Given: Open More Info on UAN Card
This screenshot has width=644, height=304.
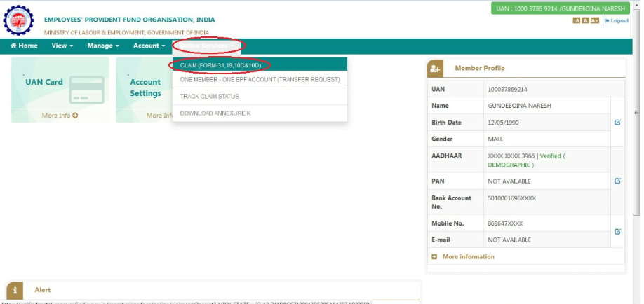Looking at the screenshot, I should click(60, 116).
